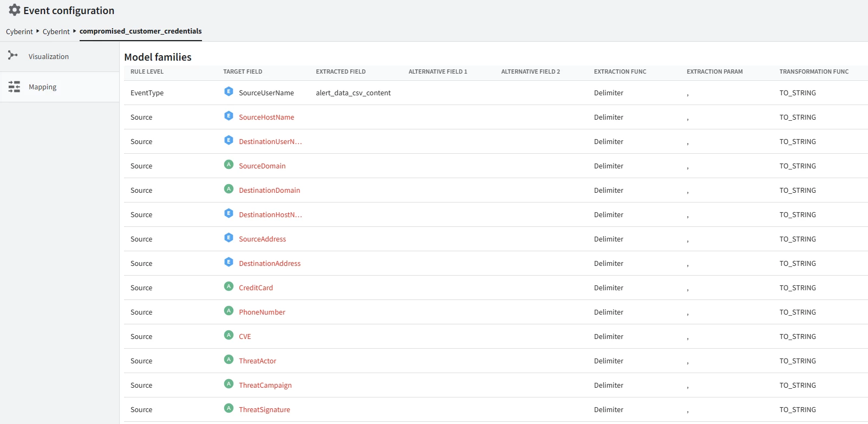Click Source rule level in SourceHostName row

[141, 118]
